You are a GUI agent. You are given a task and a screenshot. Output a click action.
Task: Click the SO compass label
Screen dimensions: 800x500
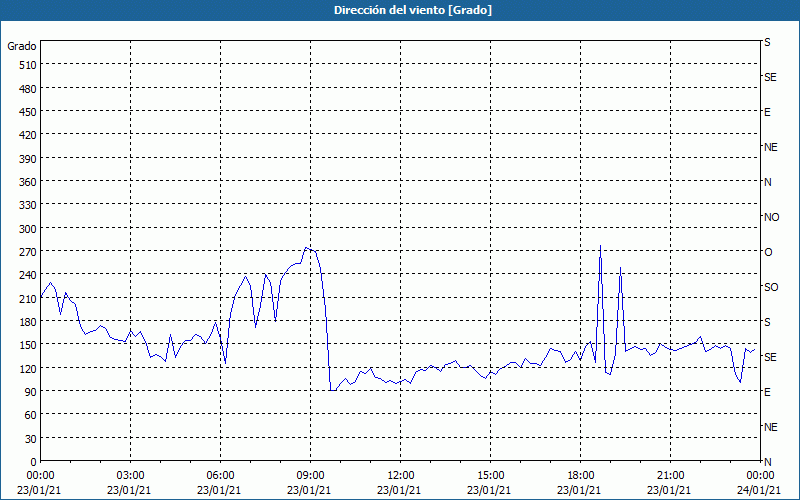[771, 287]
